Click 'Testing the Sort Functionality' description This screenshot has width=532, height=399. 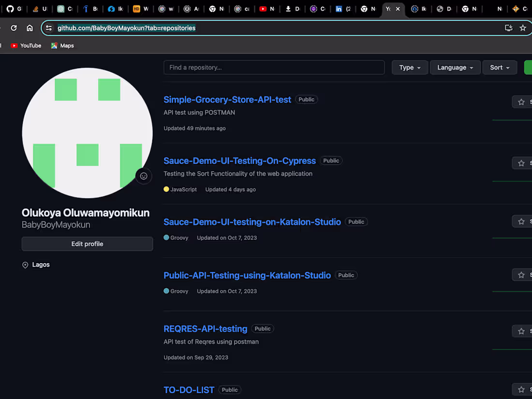click(238, 174)
